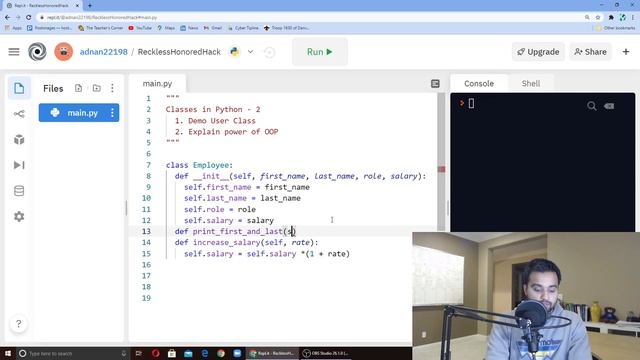Clear the console output icon
Image resolution: width=640 pixels, height=360 pixels.
(x=609, y=106)
